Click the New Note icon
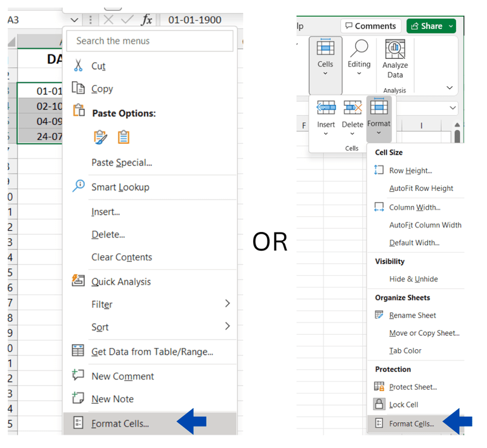 (77, 398)
